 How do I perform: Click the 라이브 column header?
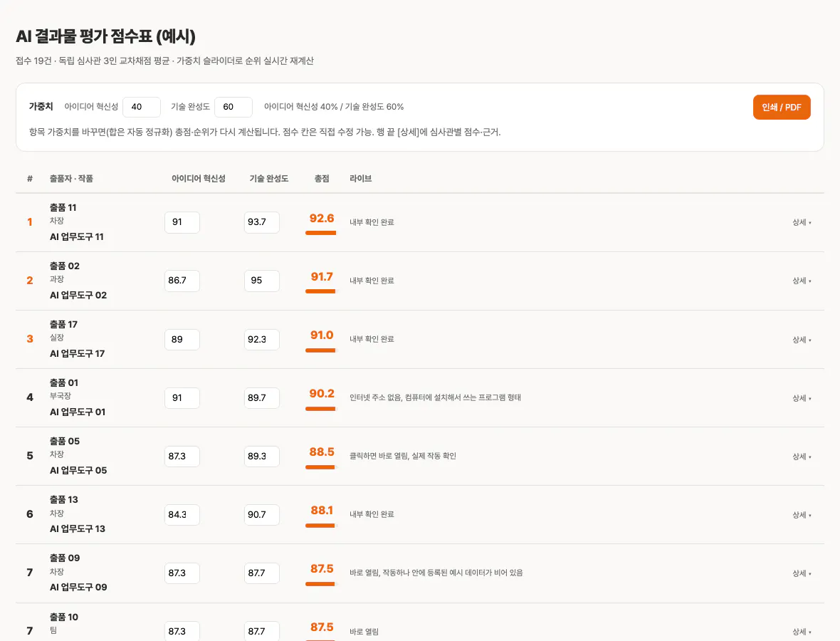360,179
